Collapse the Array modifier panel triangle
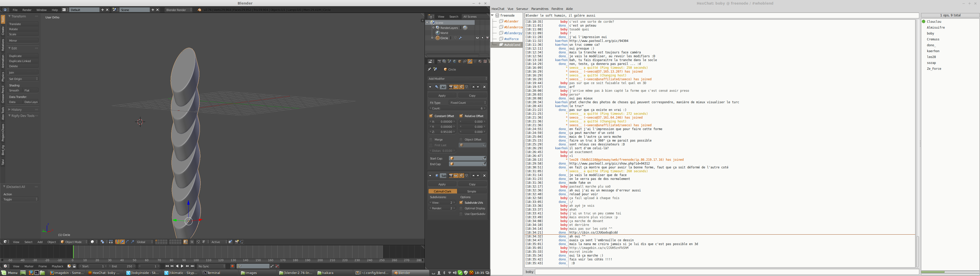980x276 pixels. pyautogui.click(x=430, y=87)
